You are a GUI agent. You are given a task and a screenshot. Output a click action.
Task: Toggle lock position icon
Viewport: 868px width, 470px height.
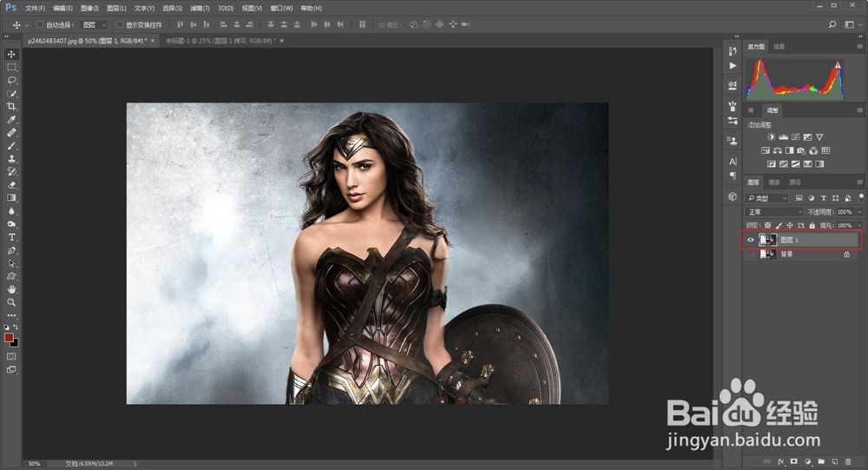[790, 226]
